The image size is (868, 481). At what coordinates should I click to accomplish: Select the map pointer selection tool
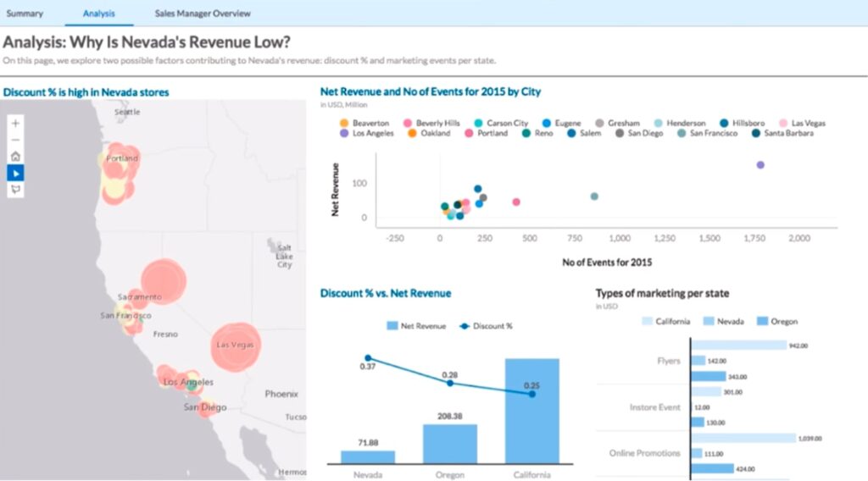[x=15, y=173]
